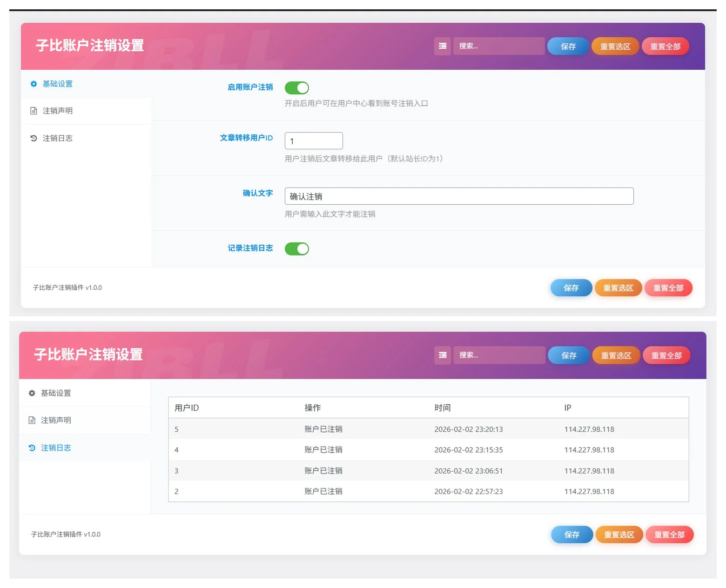The width and height of the screenshot is (726, 588).
Task: Click the document icon beside 注销声明 in the upper panel
Action: point(34,111)
